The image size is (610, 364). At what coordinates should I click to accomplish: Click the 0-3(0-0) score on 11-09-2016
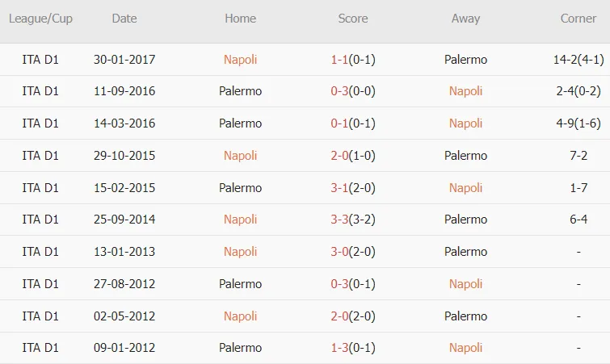[x=353, y=91]
